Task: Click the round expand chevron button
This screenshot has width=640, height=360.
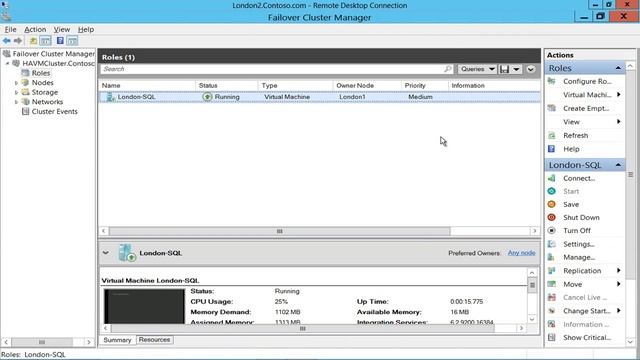Action: click(531, 69)
